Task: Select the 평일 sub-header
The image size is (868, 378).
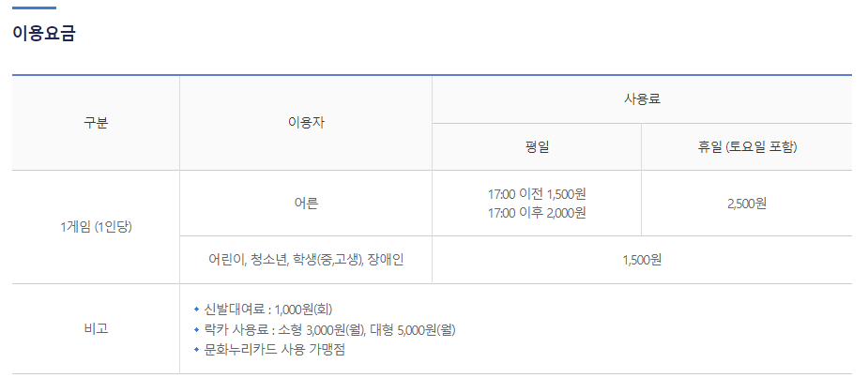Action: pyautogui.click(x=537, y=147)
